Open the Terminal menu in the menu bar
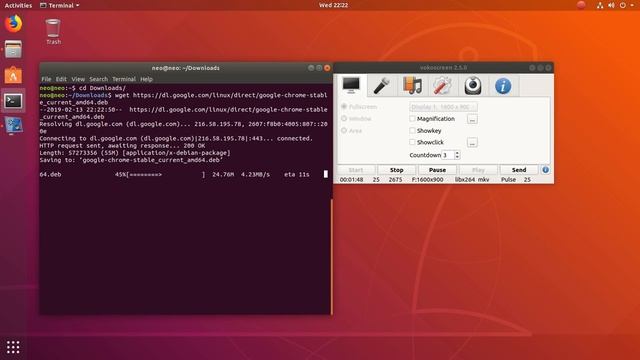 pyautogui.click(x=124, y=79)
